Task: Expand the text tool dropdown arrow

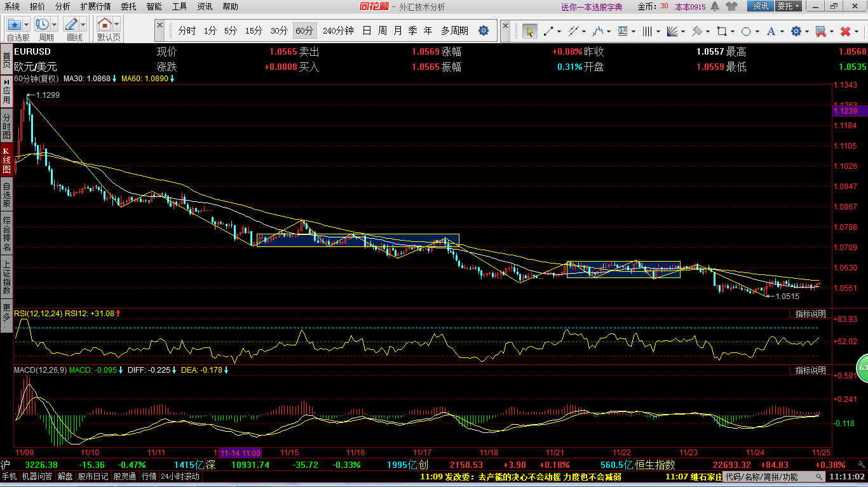Action: tap(782, 31)
